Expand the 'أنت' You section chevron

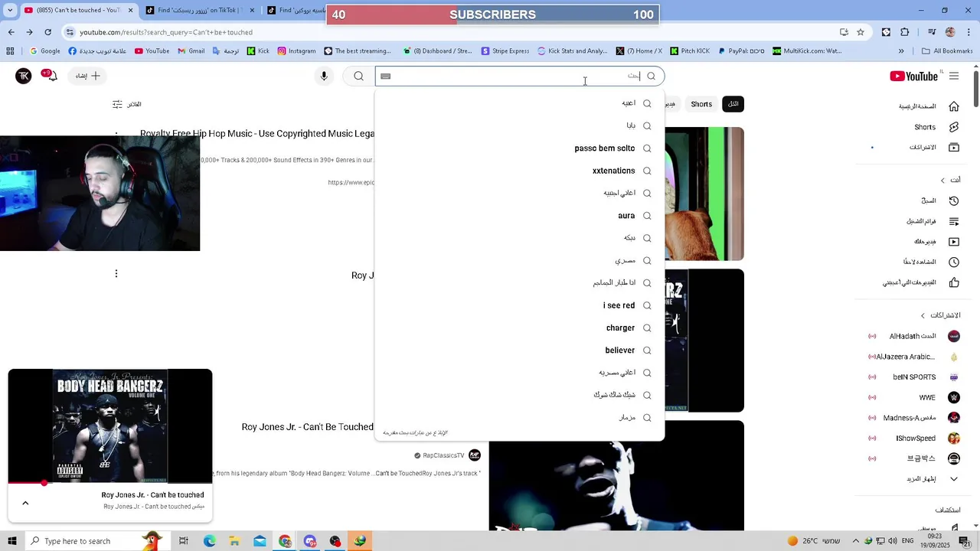[942, 180]
